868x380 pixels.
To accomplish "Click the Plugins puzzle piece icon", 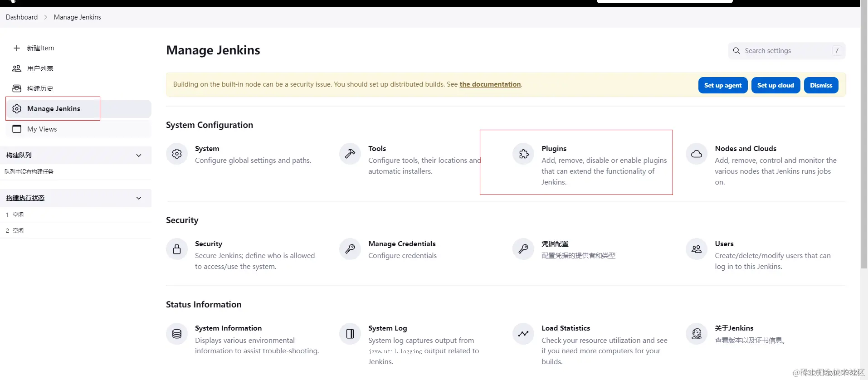I will pyautogui.click(x=523, y=154).
